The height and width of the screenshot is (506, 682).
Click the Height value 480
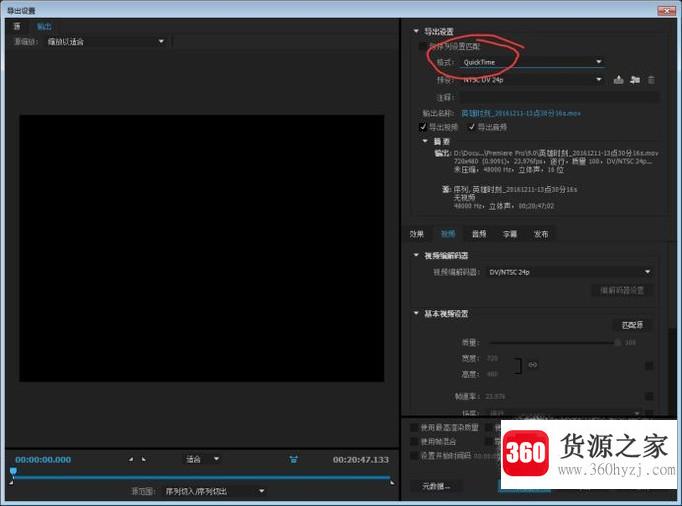pos(492,374)
